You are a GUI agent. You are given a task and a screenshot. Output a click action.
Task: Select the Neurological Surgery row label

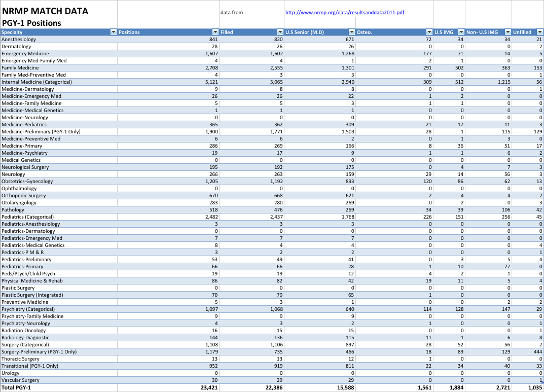tap(59, 167)
